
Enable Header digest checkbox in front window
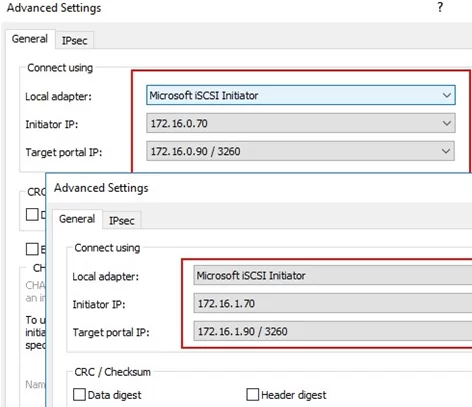pyautogui.click(x=252, y=394)
